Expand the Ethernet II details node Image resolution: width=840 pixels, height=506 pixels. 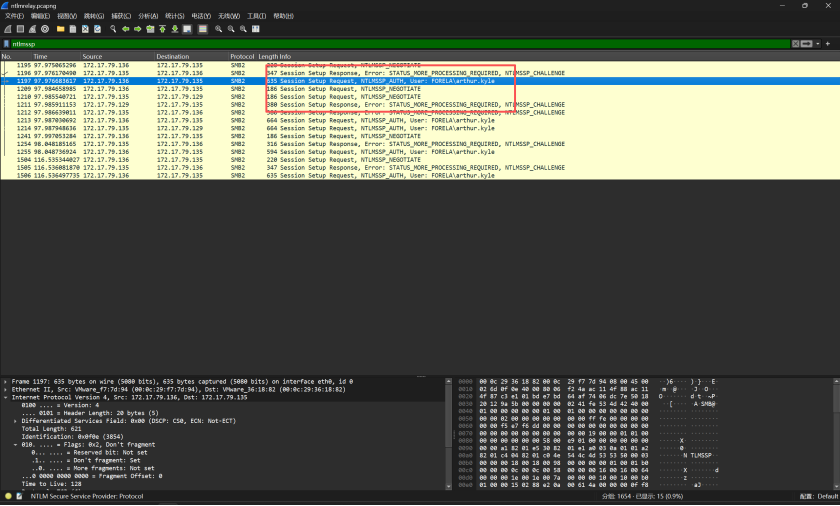click(x=5, y=389)
